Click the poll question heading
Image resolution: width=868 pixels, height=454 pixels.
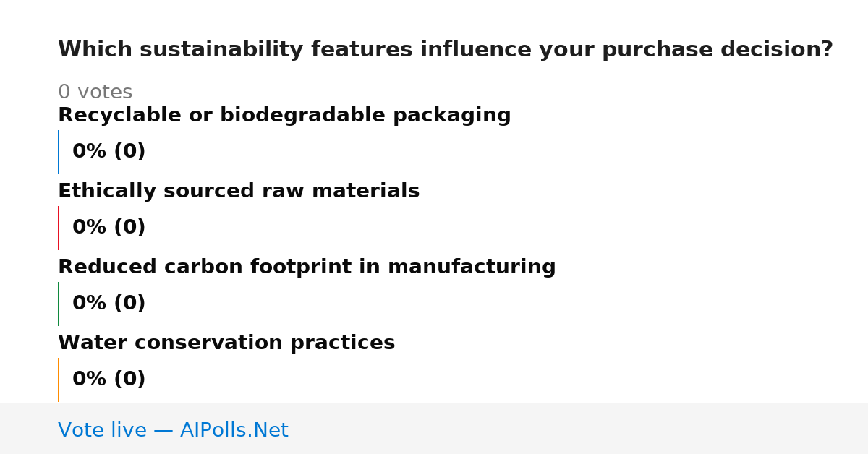click(x=446, y=50)
